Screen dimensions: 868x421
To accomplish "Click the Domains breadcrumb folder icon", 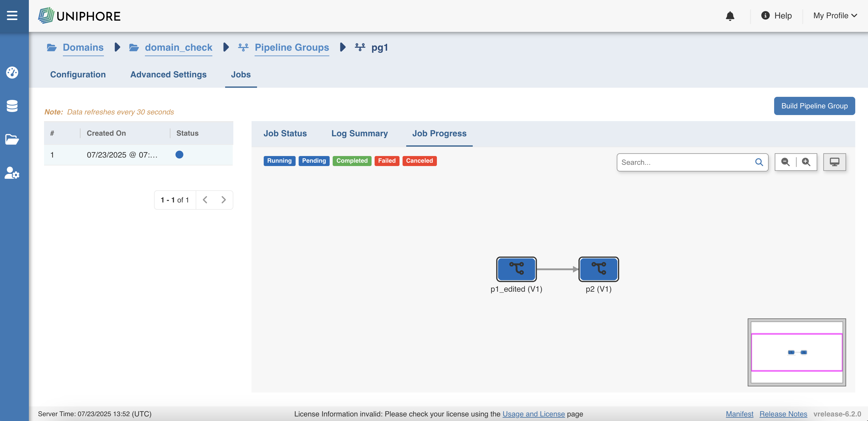I will (x=52, y=47).
